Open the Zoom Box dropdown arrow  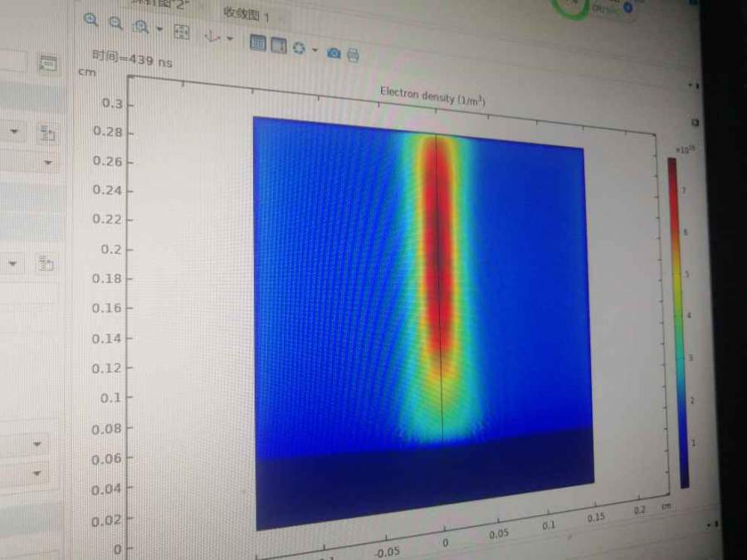[x=159, y=30]
